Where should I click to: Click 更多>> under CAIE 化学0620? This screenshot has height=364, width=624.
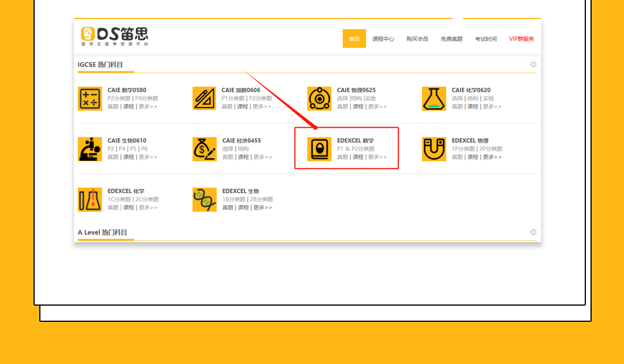click(492, 107)
